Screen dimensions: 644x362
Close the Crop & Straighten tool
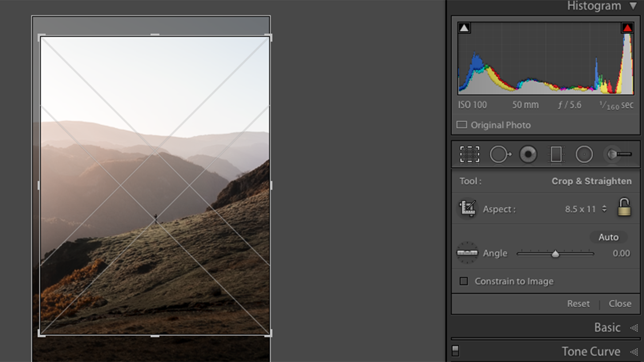620,304
